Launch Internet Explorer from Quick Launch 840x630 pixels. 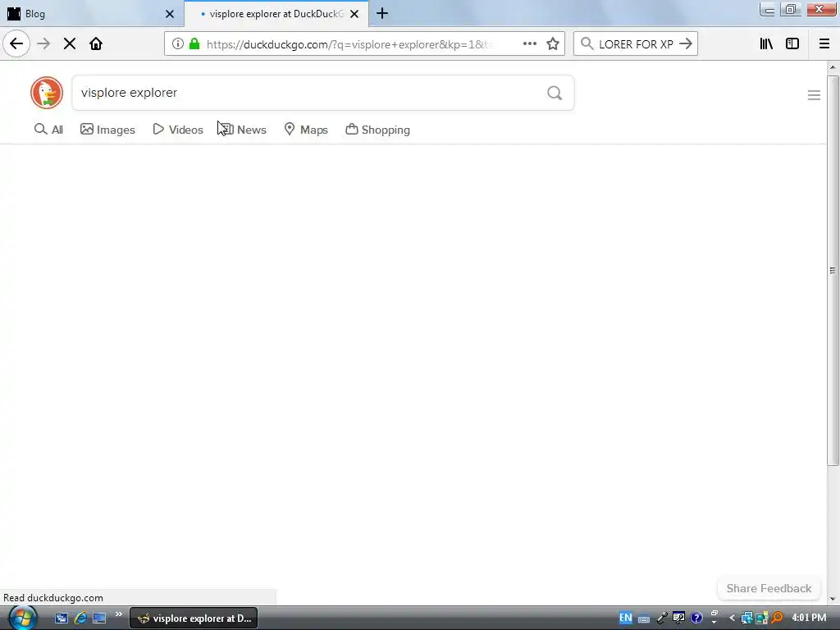click(80, 618)
